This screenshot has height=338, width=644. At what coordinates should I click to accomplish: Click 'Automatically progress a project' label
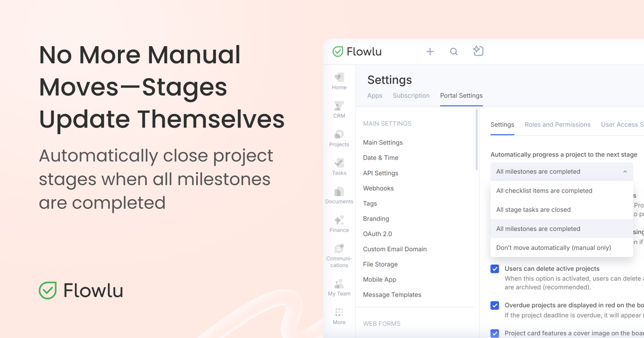[564, 155]
